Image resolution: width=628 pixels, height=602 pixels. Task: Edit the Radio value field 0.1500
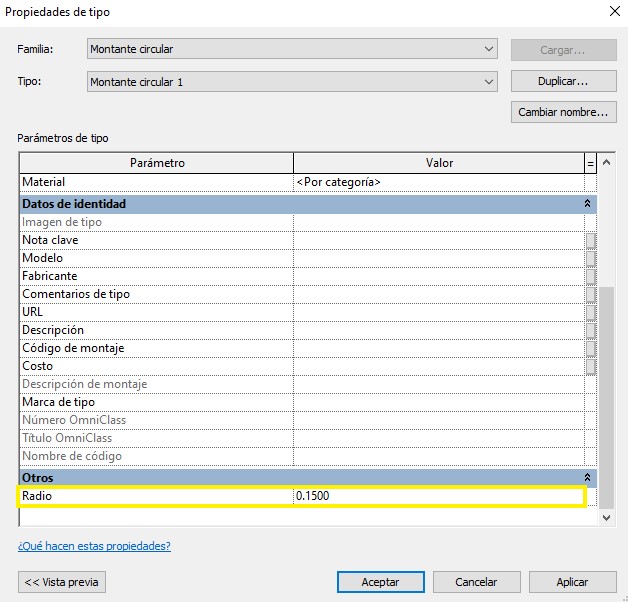[x=437, y=496]
